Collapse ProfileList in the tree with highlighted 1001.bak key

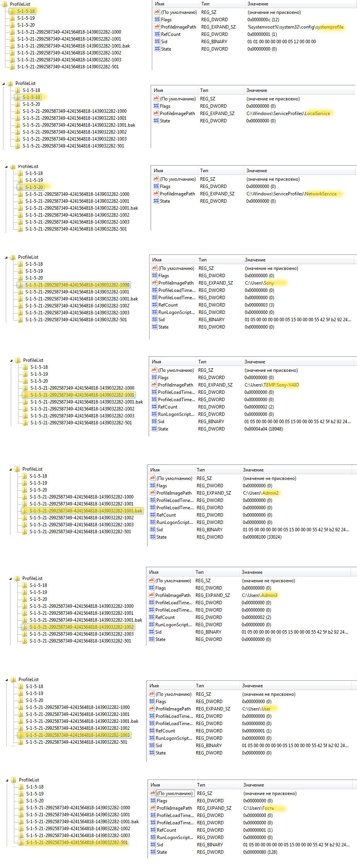point(11,469)
